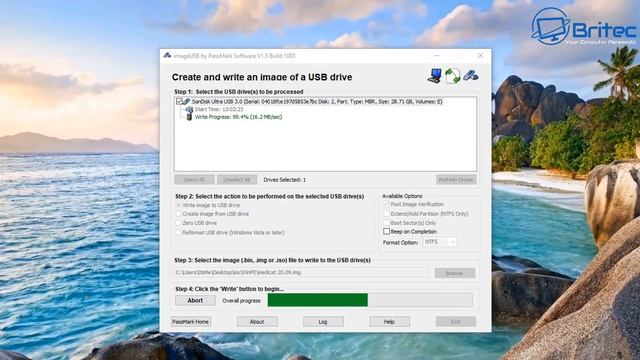Minimize the imageUSB window

pos(437,56)
